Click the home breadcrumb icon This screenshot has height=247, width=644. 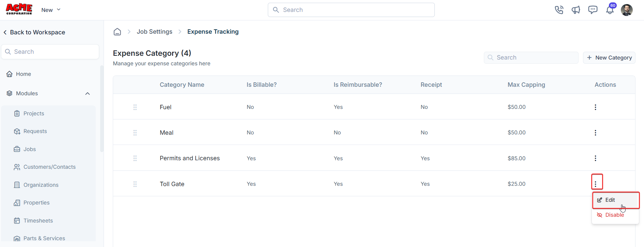tap(117, 32)
